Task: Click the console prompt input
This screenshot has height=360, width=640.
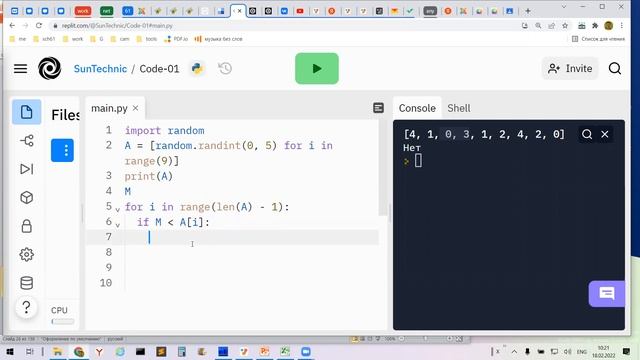Action: (x=418, y=161)
